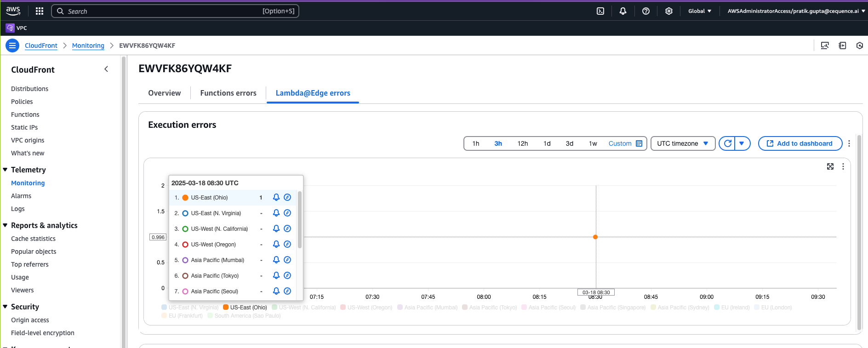Toggle US-East (Ohio) series in legend
Image resolution: width=868 pixels, height=348 pixels.
pos(245,308)
